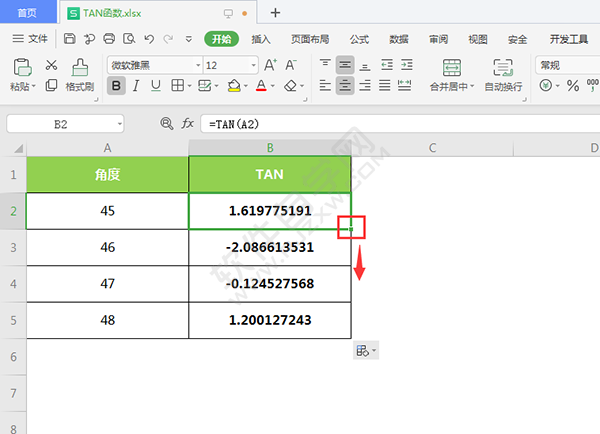This screenshot has width=600, height=434.
Task: Click the currency format icon
Action: pyautogui.click(x=546, y=85)
